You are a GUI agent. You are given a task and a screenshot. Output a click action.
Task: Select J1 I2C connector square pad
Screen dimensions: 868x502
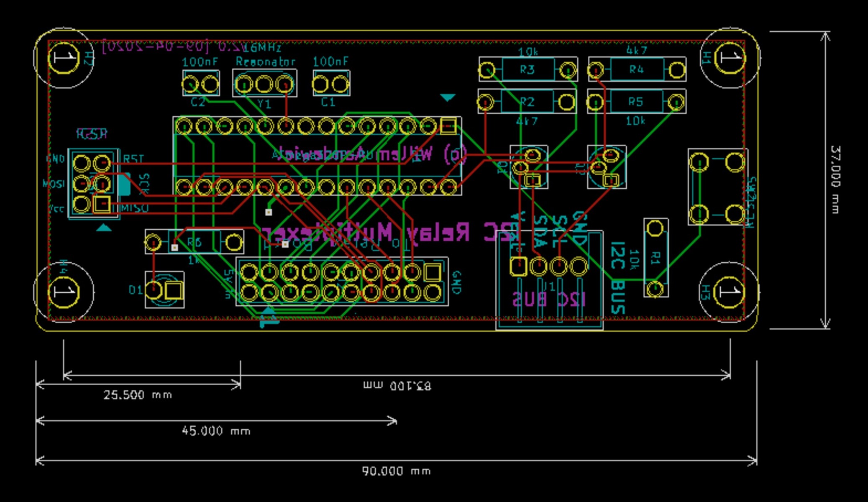pos(518,266)
